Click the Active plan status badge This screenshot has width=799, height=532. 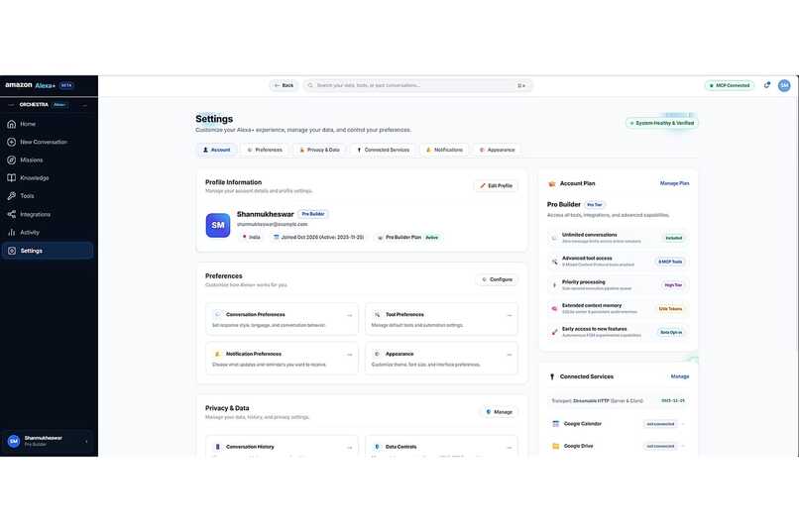(x=431, y=237)
